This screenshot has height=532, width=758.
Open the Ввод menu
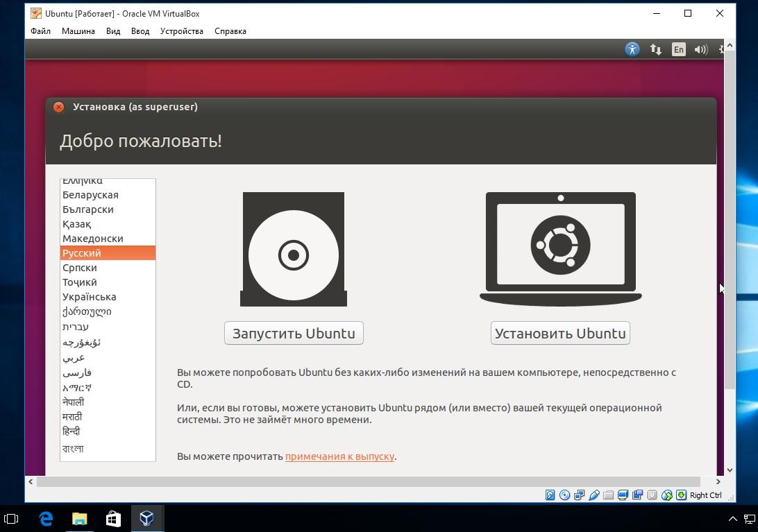pos(140,31)
